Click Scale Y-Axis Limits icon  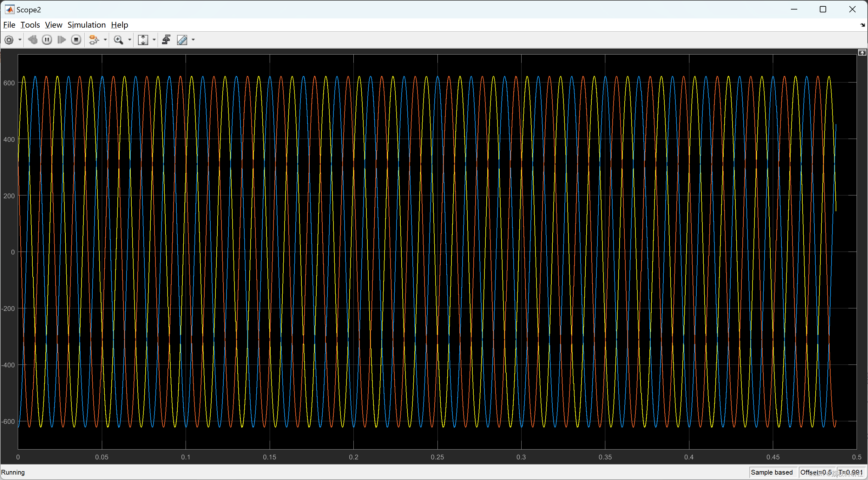click(x=143, y=40)
